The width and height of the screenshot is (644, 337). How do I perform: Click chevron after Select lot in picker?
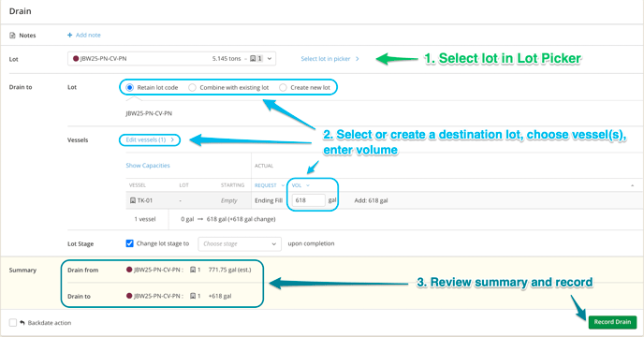tap(358, 59)
